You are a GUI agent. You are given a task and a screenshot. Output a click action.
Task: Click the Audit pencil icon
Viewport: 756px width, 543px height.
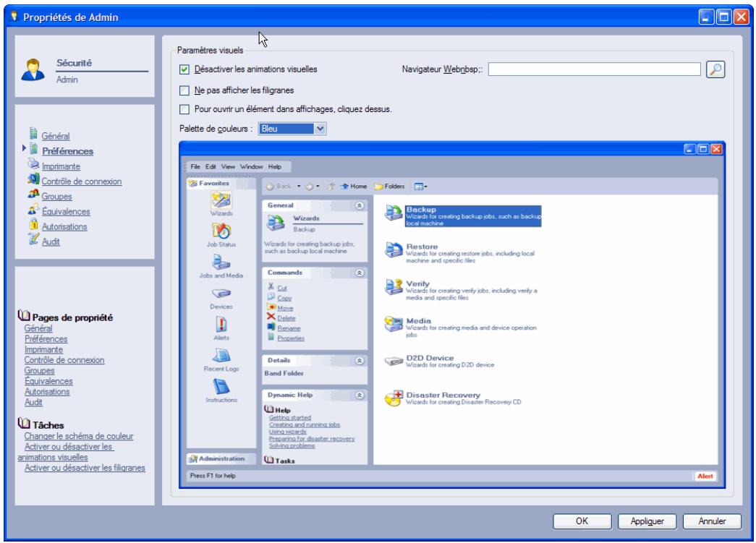33,239
